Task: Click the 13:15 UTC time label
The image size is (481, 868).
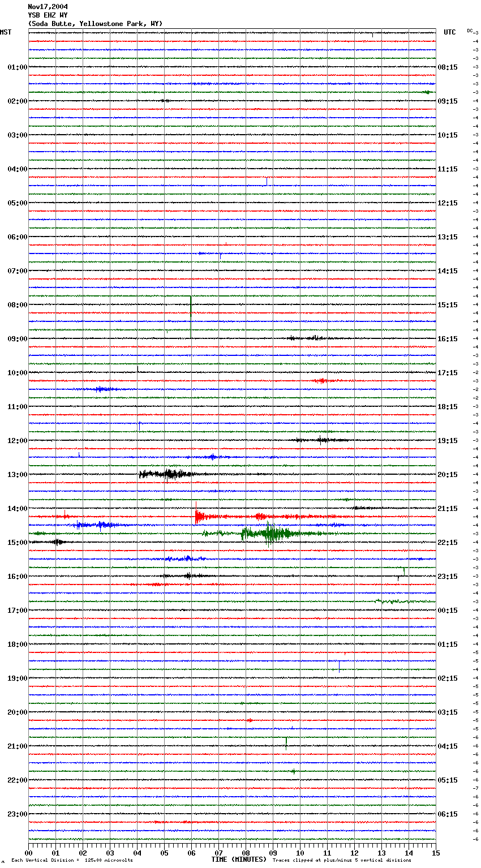Action: [448, 237]
